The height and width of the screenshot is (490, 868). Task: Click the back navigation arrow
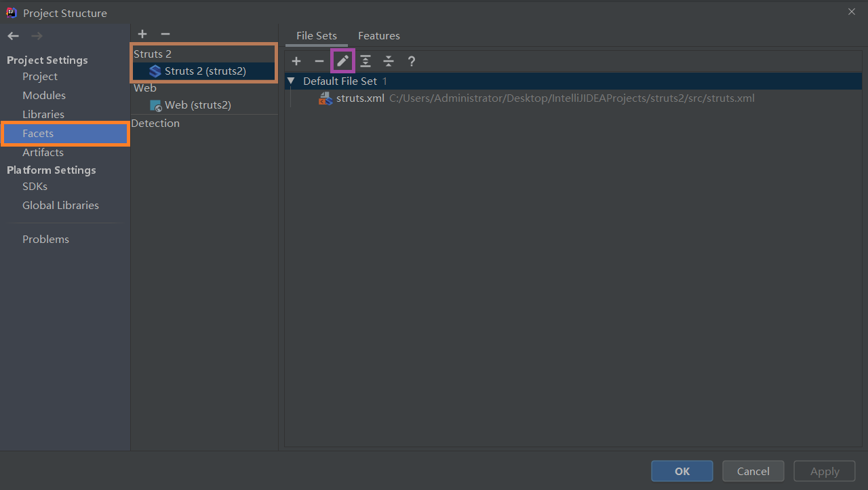click(14, 36)
